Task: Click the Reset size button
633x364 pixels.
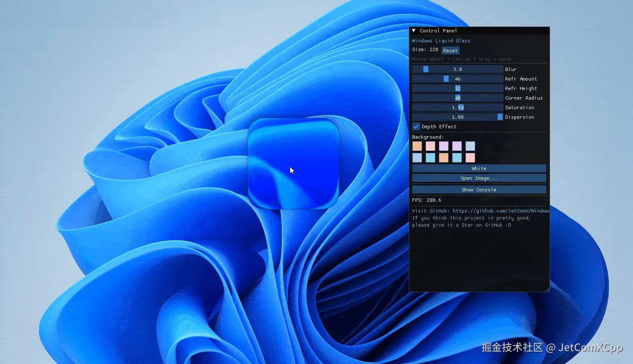Action: 450,51
